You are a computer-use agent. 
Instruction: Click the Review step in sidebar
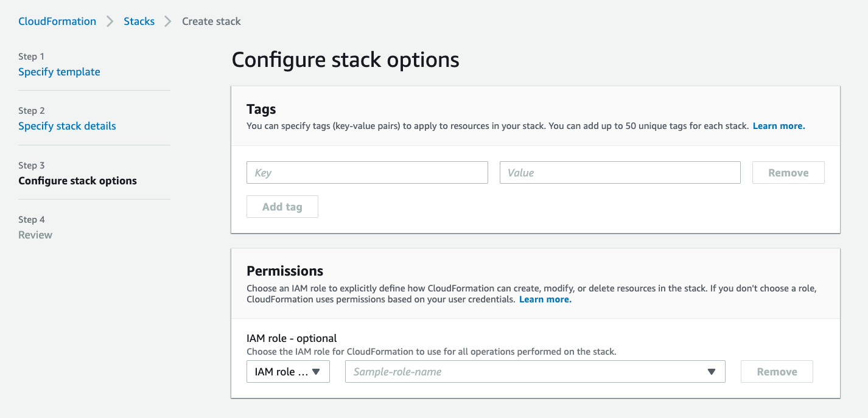coord(35,235)
